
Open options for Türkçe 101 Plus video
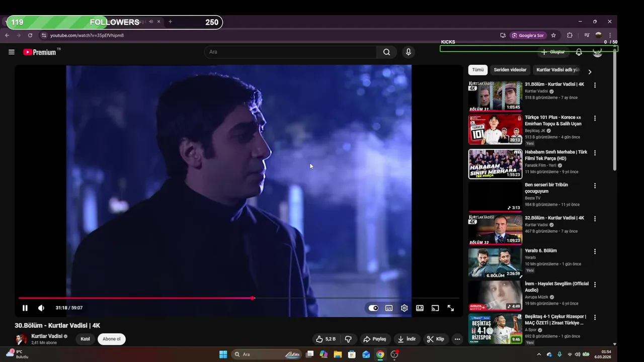click(595, 118)
